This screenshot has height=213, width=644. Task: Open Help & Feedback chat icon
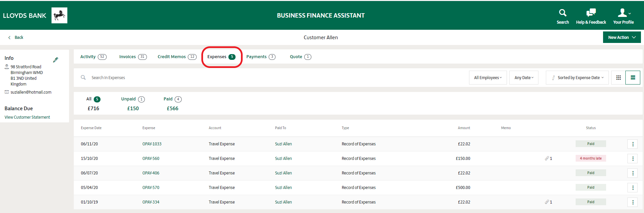pyautogui.click(x=591, y=13)
